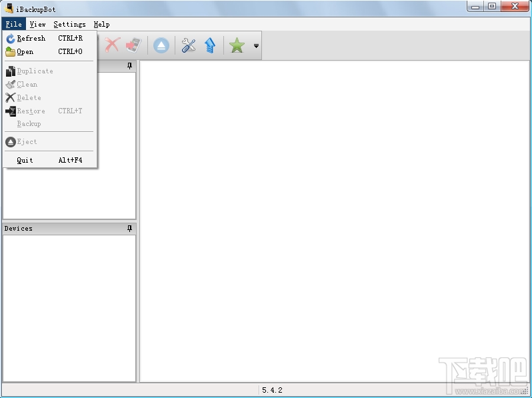This screenshot has width=532, height=398.
Task: Click the restore to device toolbar icon
Action: [134, 45]
